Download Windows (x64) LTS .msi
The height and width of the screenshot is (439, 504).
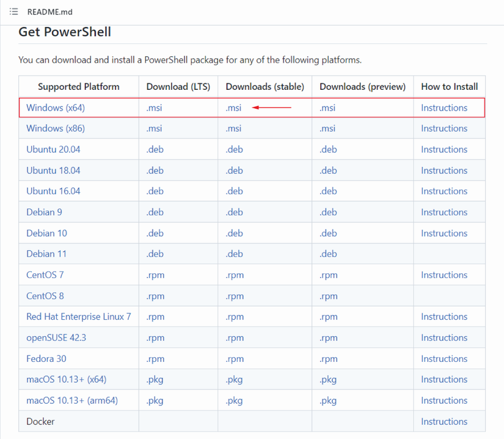[x=154, y=108]
